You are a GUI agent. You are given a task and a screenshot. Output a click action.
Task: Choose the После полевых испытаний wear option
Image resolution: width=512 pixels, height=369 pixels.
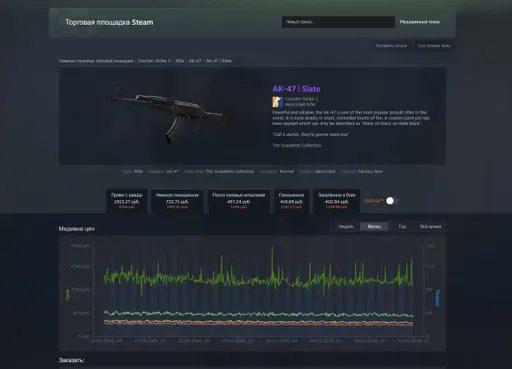(239, 201)
